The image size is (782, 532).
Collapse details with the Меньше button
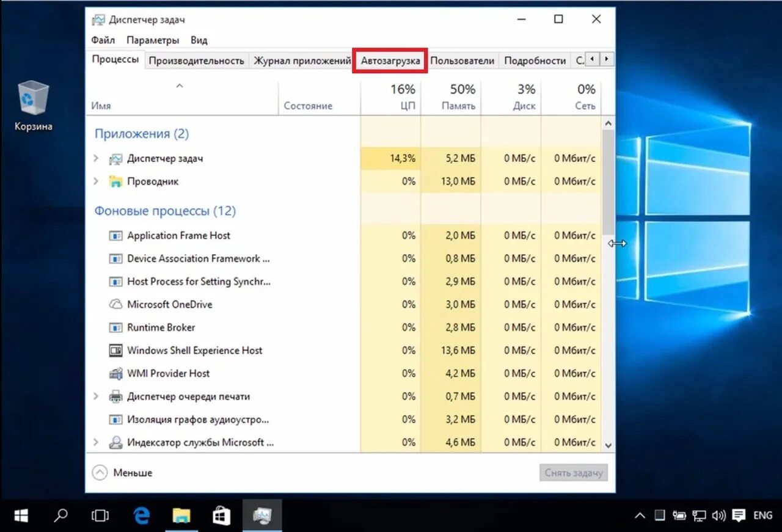click(122, 472)
